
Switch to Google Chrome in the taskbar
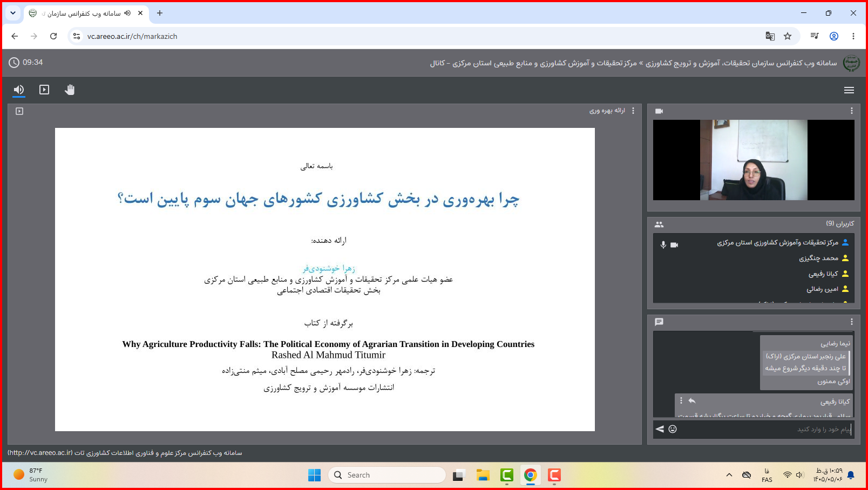pos(530,475)
